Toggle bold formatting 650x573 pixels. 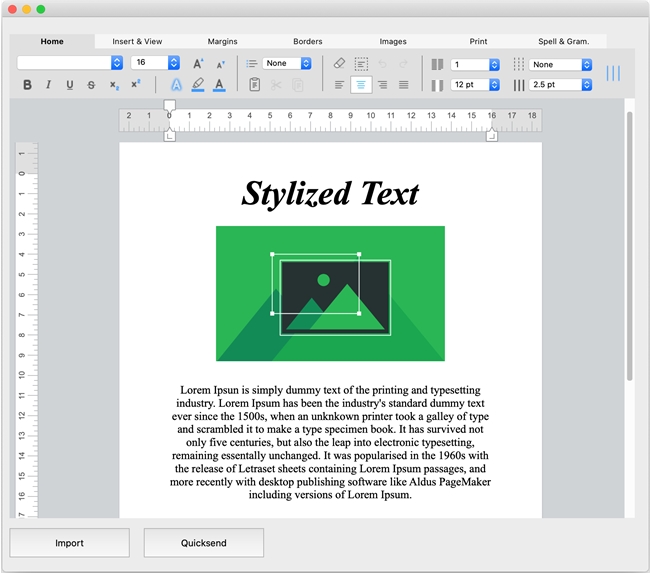(27, 85)
